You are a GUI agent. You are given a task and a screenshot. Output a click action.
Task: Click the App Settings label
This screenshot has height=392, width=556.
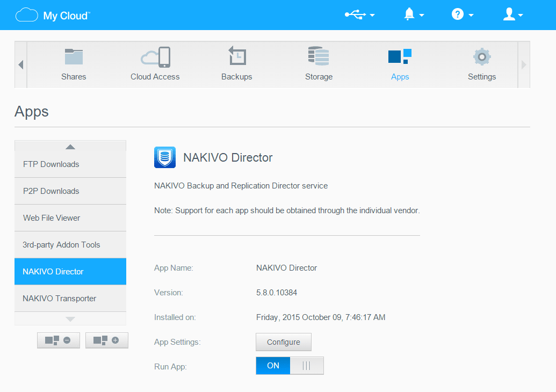point(177,342)
